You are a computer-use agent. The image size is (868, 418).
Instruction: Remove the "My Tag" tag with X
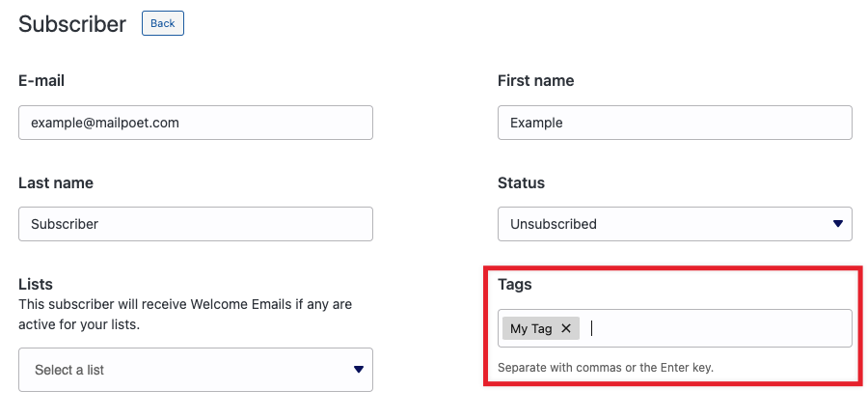click(x=566, y=328)
